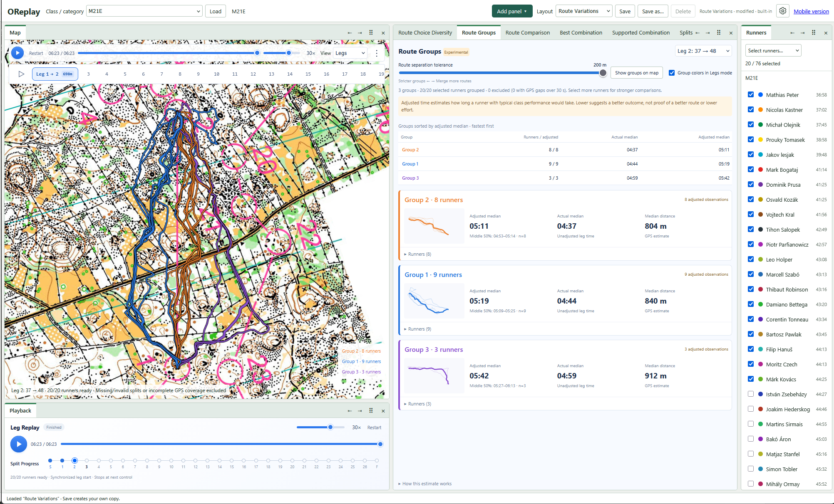The height and width of the screenshot is (504, 834).
Task: Click the Route Groups panel drag-handle icon
Action: 719,33
